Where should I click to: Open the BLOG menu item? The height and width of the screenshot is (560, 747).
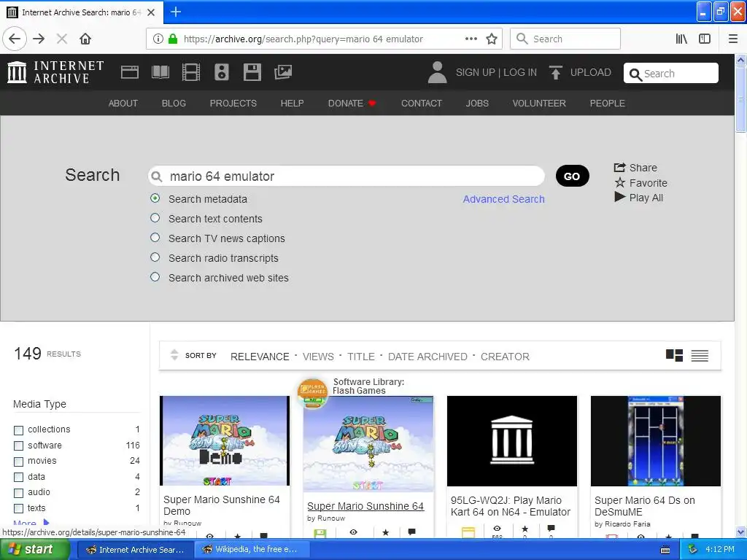pyautogui.click(x=174, y=104)
